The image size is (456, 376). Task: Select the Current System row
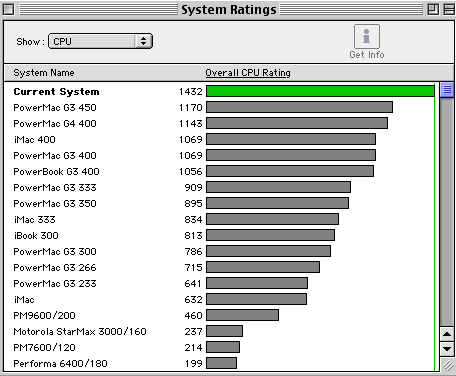(x=220, y=91)
